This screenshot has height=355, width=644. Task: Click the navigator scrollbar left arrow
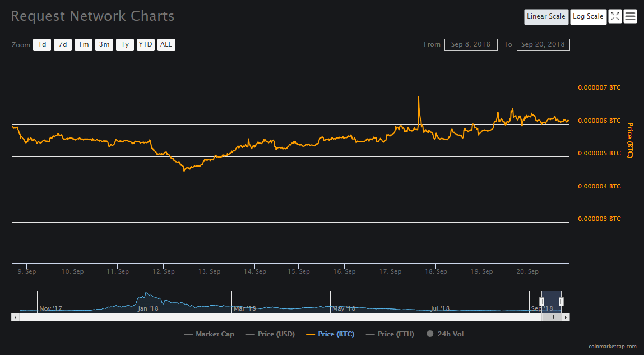15,317
